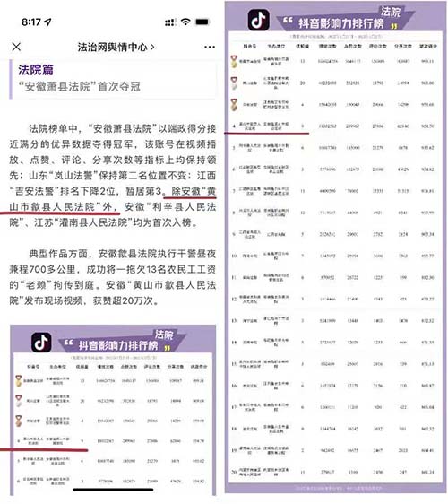Tap the TikTok logo in right ranking image
This screenshot has width=448, height=504.
point(259,20)
